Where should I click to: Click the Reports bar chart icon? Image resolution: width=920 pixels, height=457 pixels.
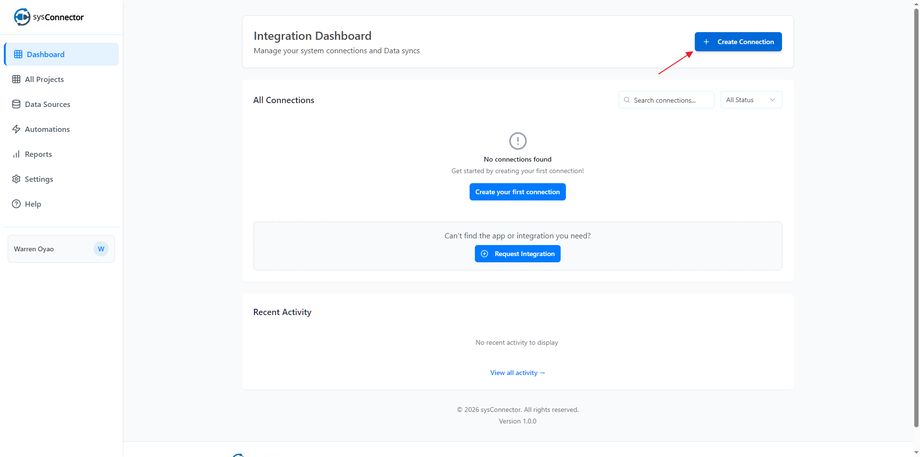click(16, 154)
